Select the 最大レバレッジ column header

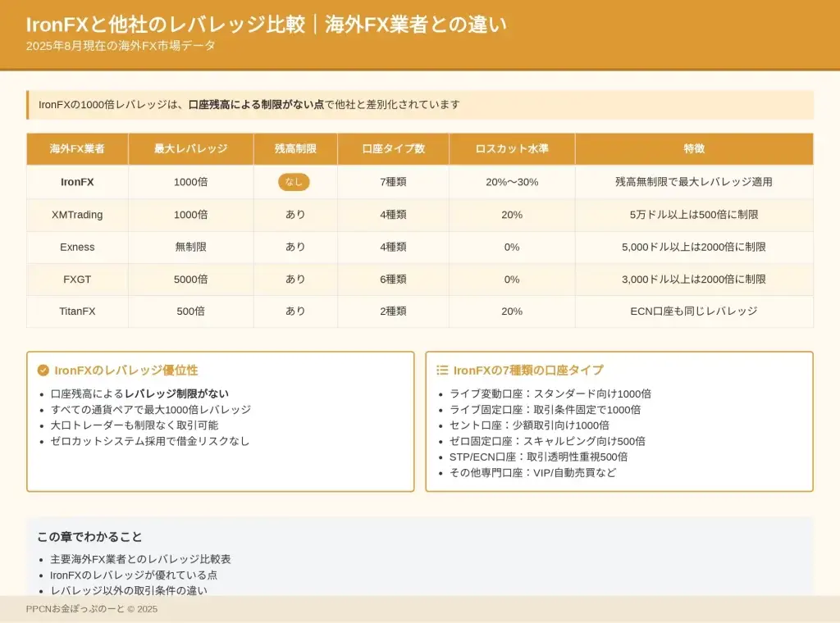[190, 149]
